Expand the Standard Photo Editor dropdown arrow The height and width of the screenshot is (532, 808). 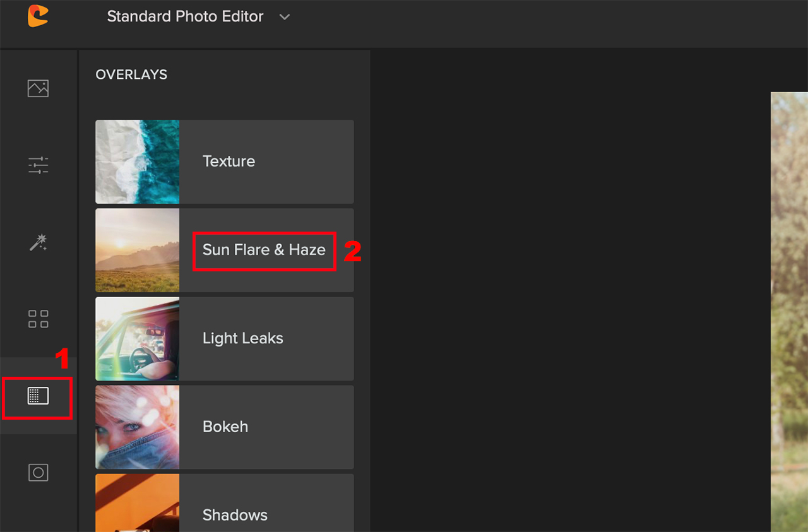click(285, 17)
